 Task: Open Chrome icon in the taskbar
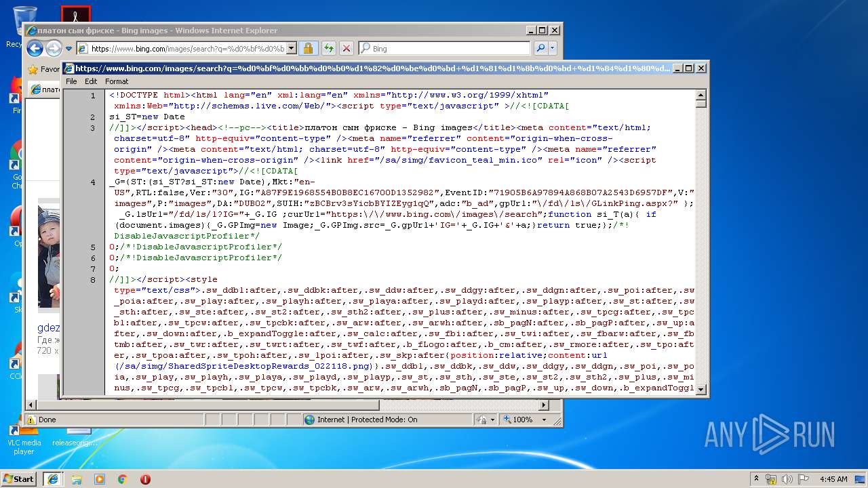[122, 479]
